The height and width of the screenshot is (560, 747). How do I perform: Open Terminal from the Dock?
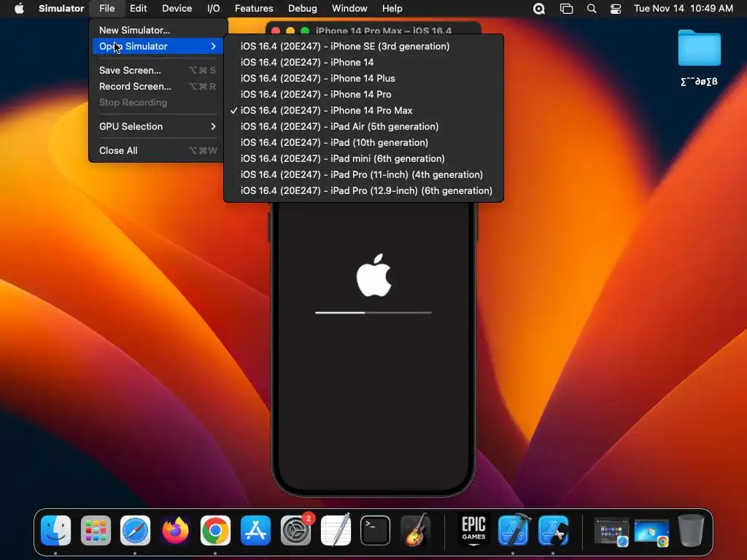[376, 531]
